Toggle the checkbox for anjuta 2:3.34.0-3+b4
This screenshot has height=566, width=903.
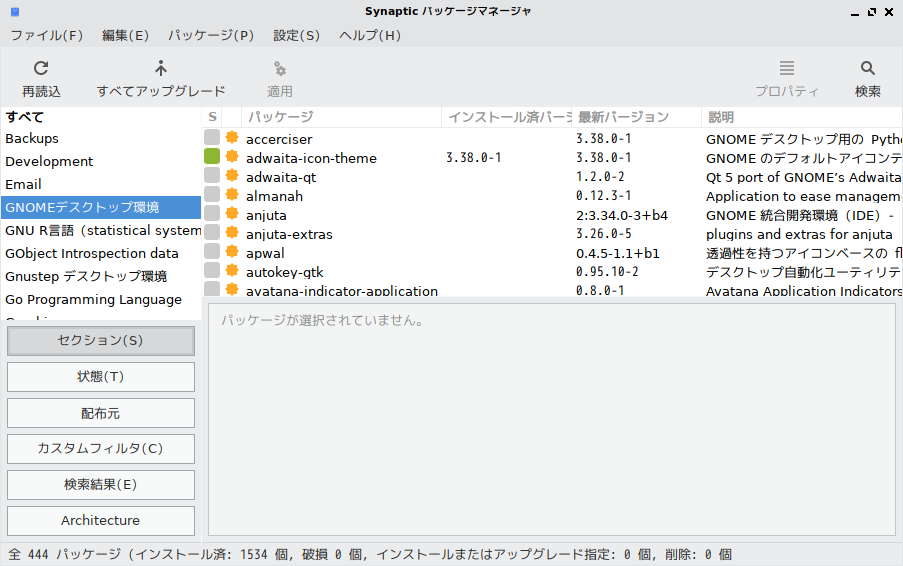click(x=212, y=213)
